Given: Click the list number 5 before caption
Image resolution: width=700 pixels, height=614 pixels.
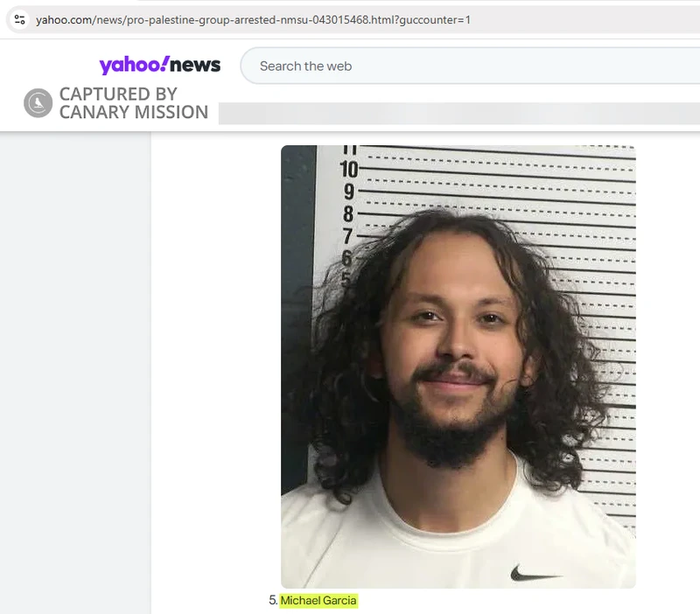Looking at the screenshot, I should (x=273, y=600).
